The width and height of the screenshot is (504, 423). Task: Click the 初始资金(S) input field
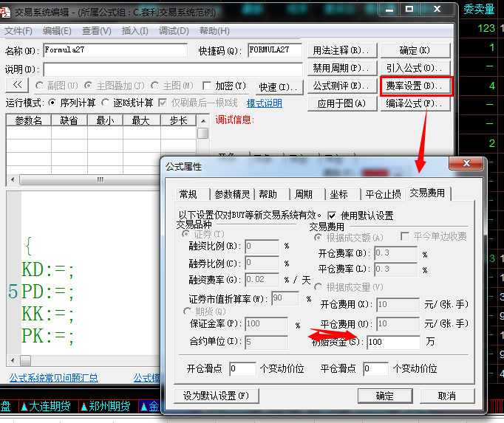coord(392,342)
